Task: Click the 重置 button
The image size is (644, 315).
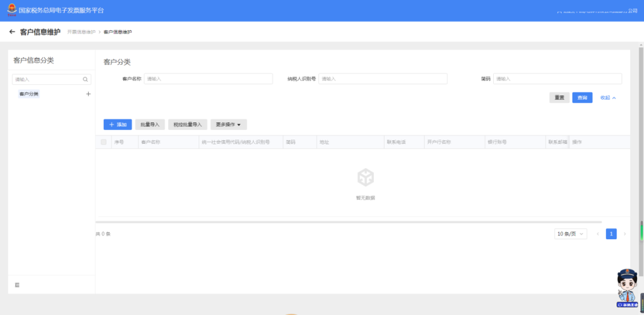Action: 559,98
